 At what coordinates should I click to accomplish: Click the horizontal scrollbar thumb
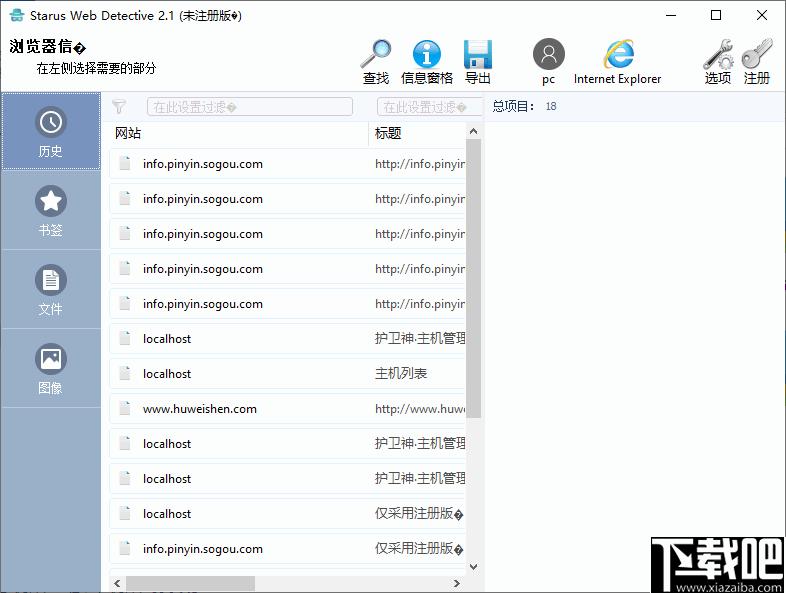pos(190,583)
